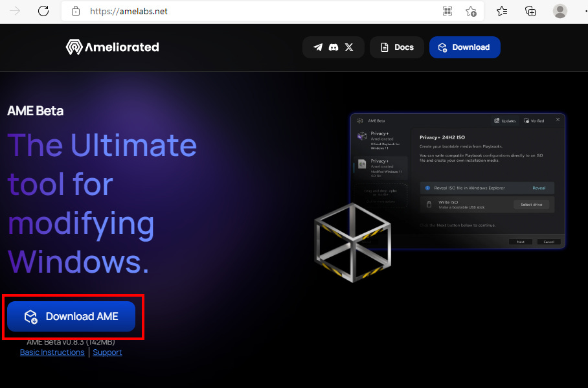
Task: Click the 'AME Beta v0.8.3 (142MB)' text
Action: (71, 342)
